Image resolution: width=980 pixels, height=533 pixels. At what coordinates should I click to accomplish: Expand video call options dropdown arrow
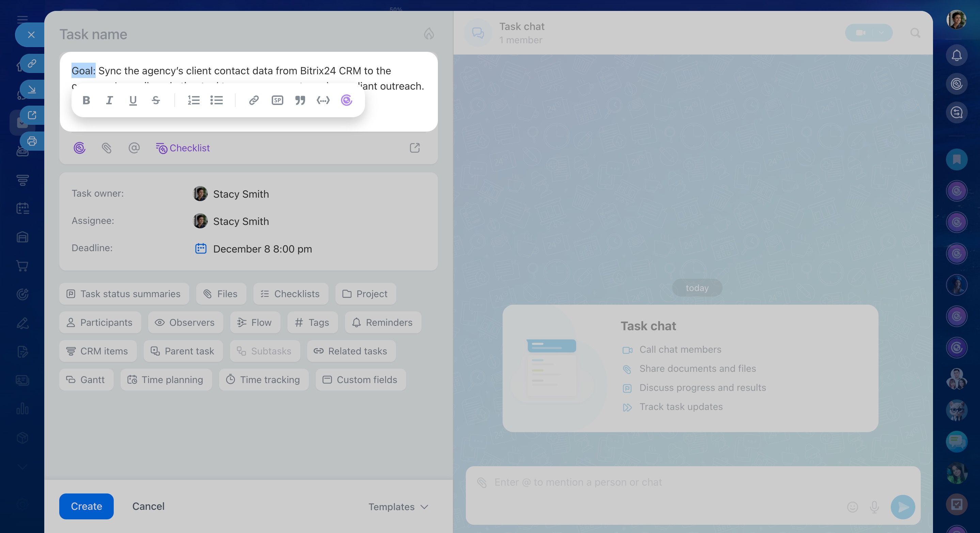click(x=881, y=33)
